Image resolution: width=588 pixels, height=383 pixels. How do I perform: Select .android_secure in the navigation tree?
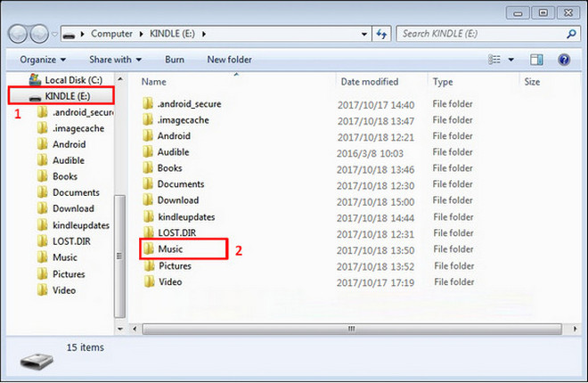(75, 112)
